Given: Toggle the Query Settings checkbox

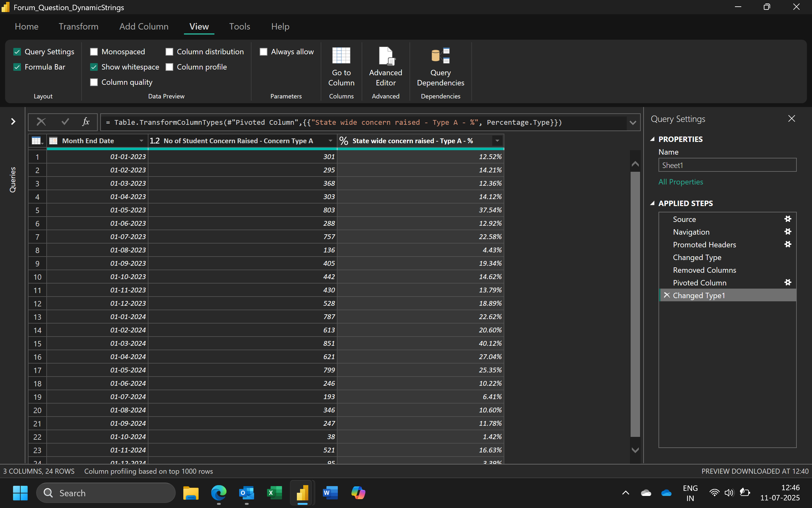Looking at the screenshot, I should tap(17, 52).
